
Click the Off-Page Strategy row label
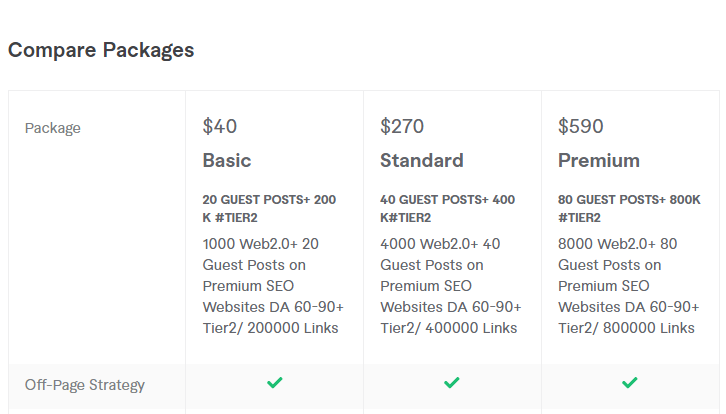click(85, 385)
